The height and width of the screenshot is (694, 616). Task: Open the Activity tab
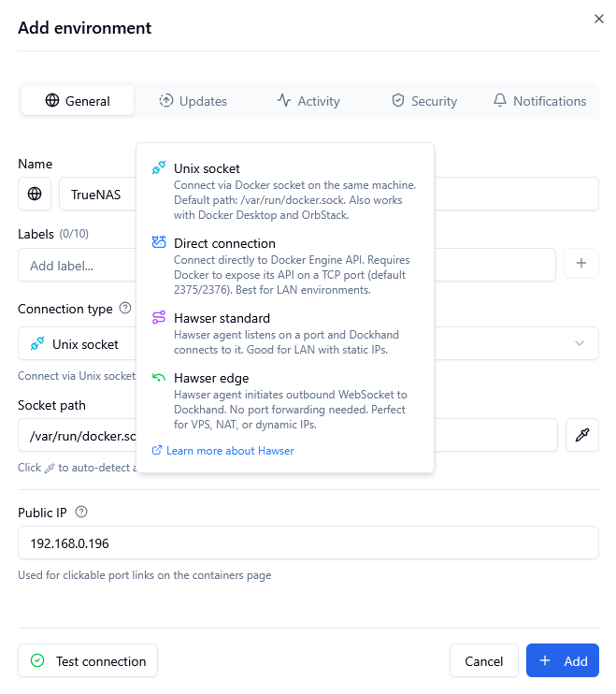308,101
